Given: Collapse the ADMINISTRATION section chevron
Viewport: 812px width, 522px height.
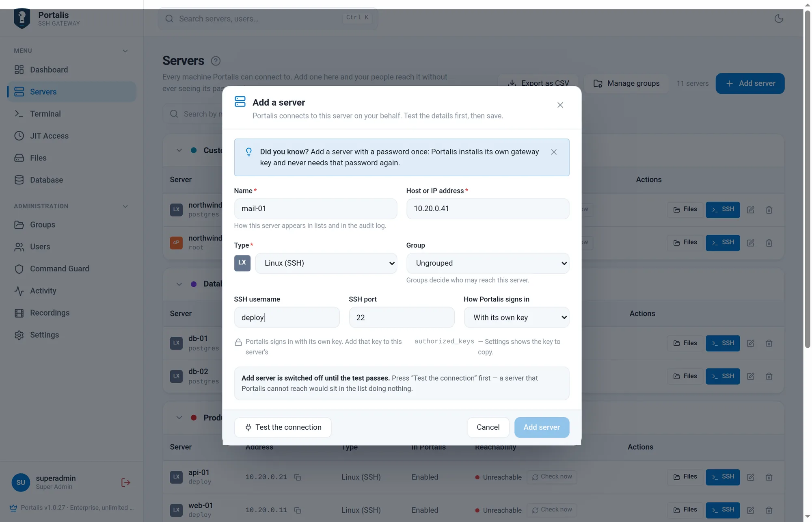Looking at the screenshot, I should 125,206.
